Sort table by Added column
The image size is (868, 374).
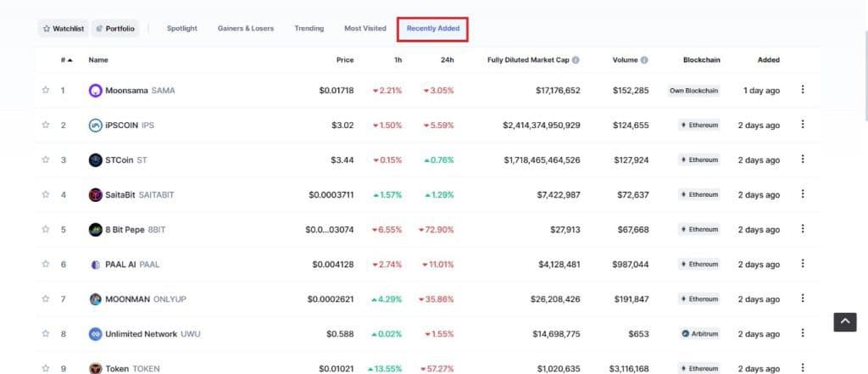click(x=768, y=60)
